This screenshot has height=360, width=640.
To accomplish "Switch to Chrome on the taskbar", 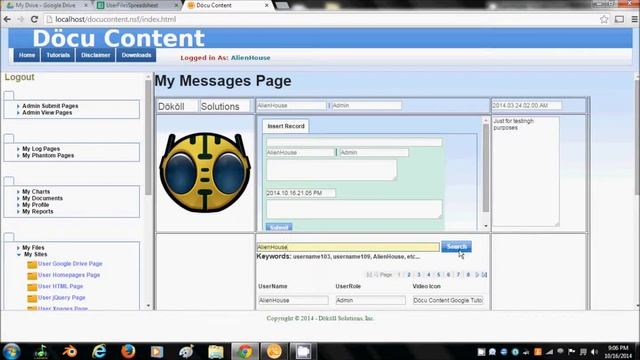I will pos(245,351).
